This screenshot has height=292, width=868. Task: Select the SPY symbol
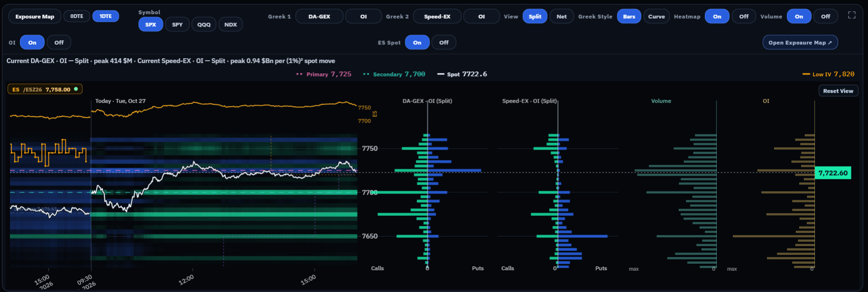[x=177, y=25]
